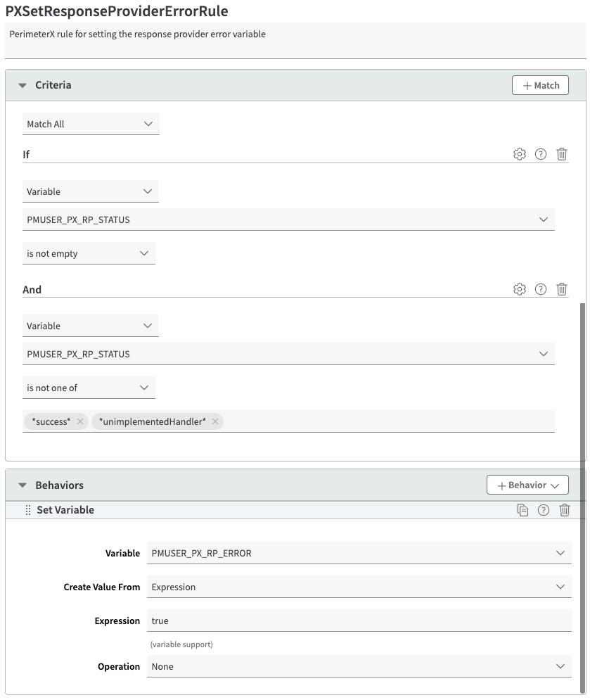The height and width of the screenshot is (700, 590).
Task: Collapse the Behaviors section
Action: tap(22, 485)
